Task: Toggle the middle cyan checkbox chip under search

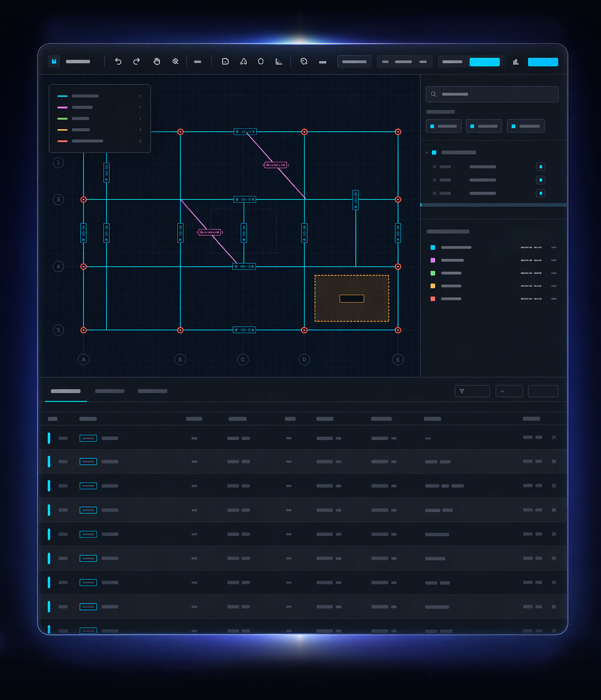Action: [484, 126]
